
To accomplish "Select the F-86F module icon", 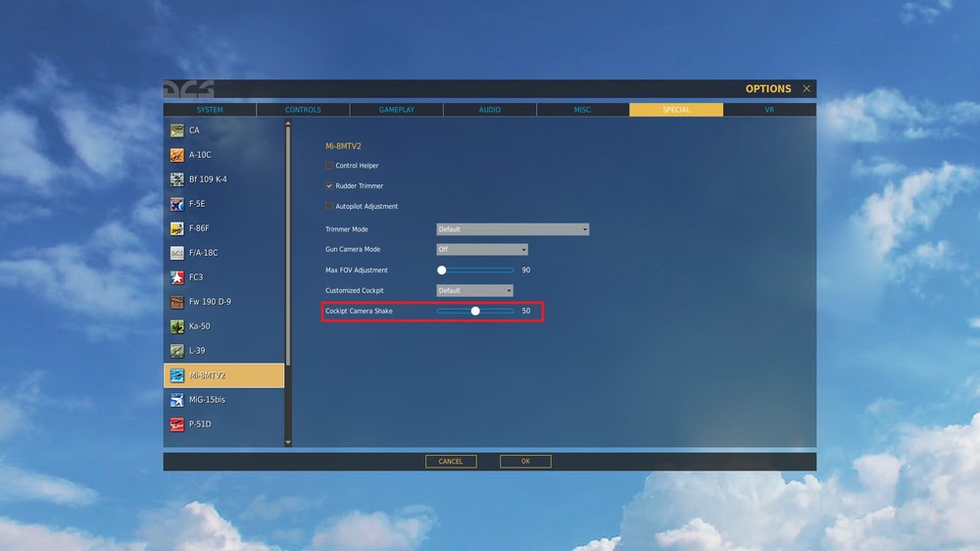I will [176, 228].
